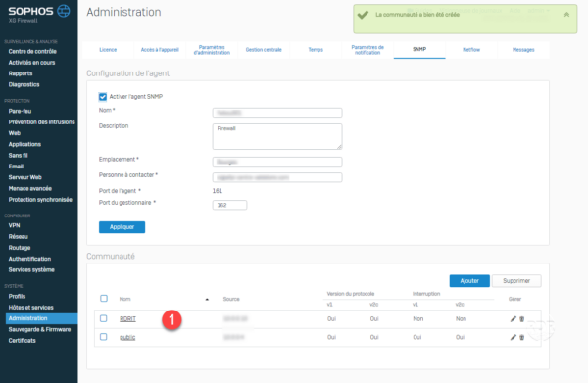Image resolution: width=588 pixels, height=383 pixels.
Task: Open the Paramètres de notification tab
Action: (367, 50)
